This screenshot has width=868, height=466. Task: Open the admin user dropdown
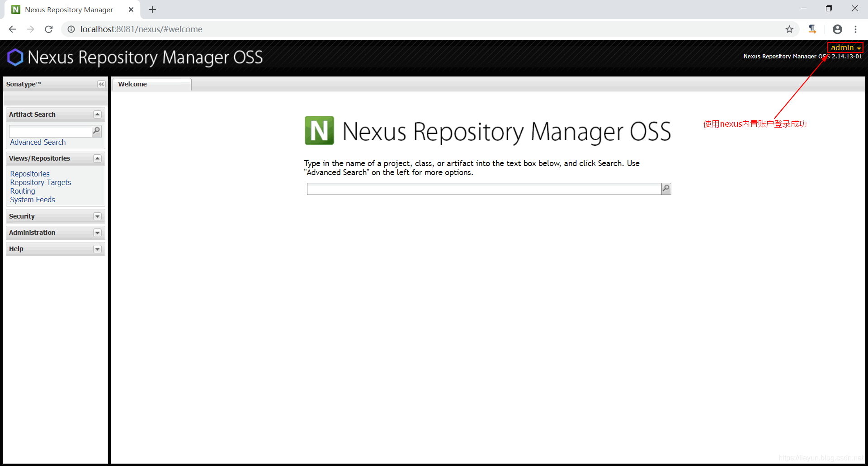[x=845, y=48]
